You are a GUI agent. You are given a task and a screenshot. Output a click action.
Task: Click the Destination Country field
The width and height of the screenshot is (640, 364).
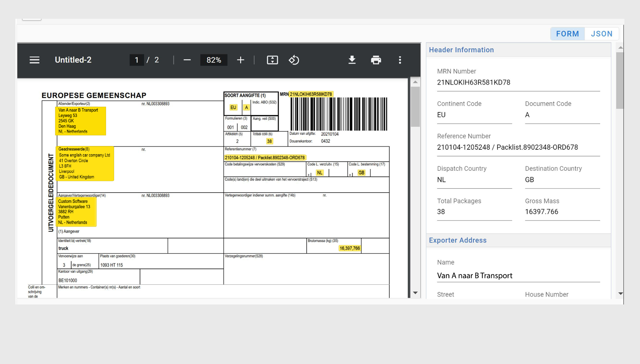pos(562,180)
